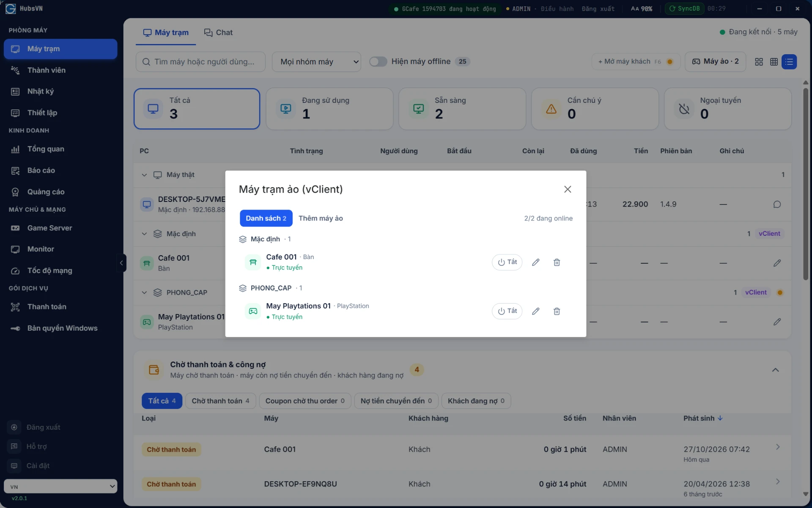Select the Máy trạm top tab
812x508 pixels.
pos(166,33)
